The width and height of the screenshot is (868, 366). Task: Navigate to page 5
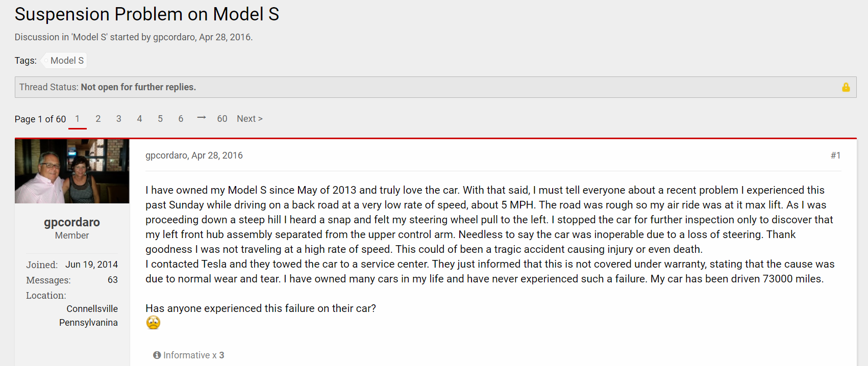160,119
